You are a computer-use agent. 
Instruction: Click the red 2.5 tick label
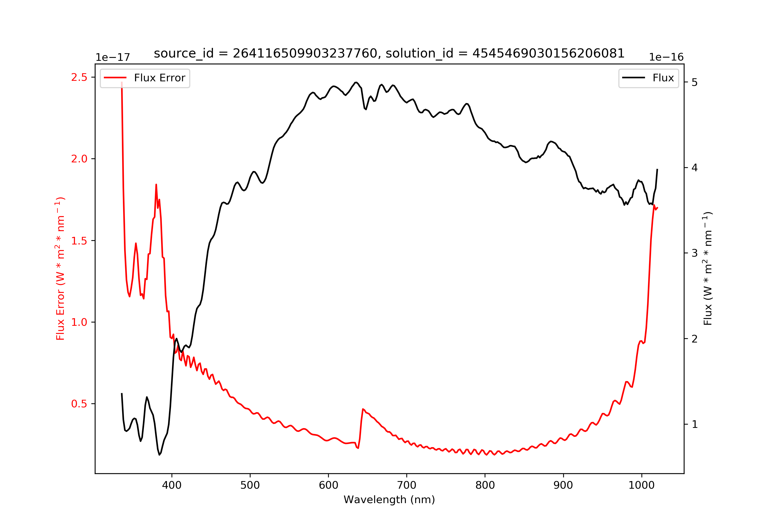pos(79,77)
